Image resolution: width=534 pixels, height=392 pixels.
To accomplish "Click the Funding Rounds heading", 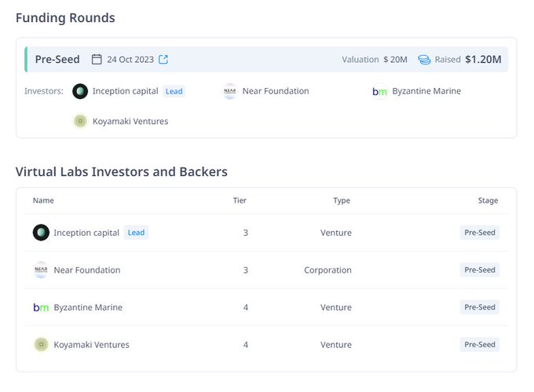I will click(65, 18).
